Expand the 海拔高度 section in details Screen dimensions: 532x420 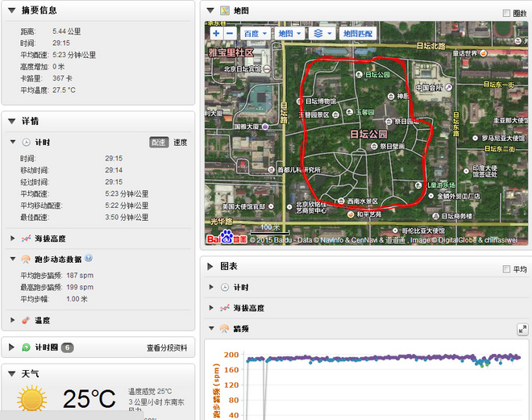(x=13, y=239)
